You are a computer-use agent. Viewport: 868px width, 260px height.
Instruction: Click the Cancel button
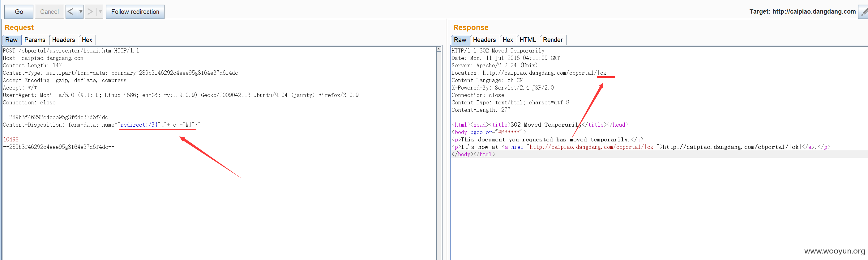pyautogui.click(x=49, y=12)
